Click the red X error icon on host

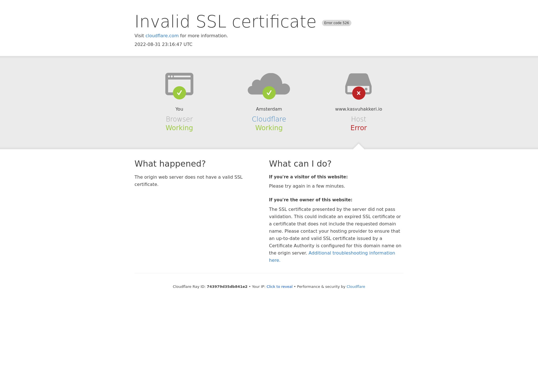tap(358, 93)
